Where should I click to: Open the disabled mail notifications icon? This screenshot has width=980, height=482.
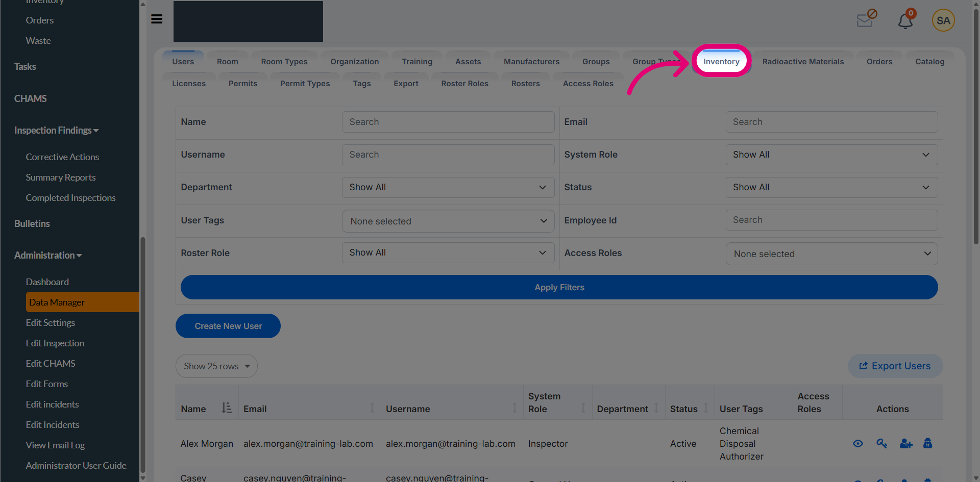[867, 19]
